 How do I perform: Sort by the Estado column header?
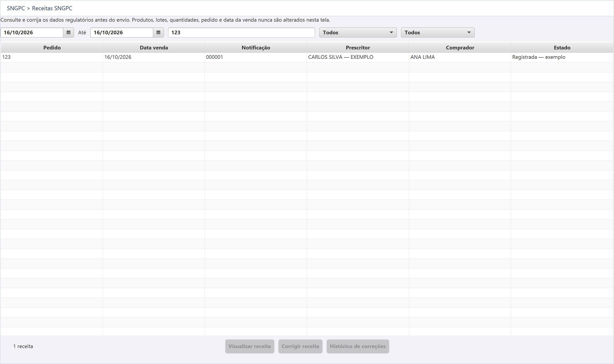[x=562, y=48]
